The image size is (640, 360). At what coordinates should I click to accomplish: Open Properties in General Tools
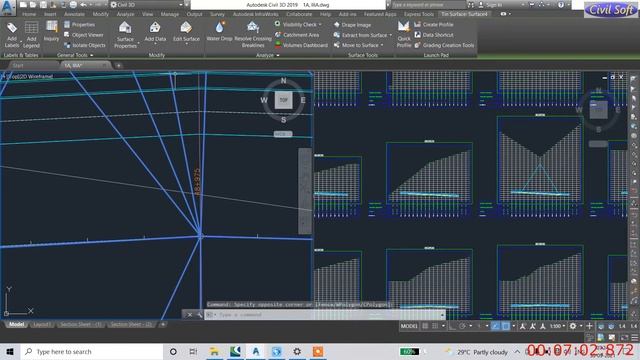79,24
